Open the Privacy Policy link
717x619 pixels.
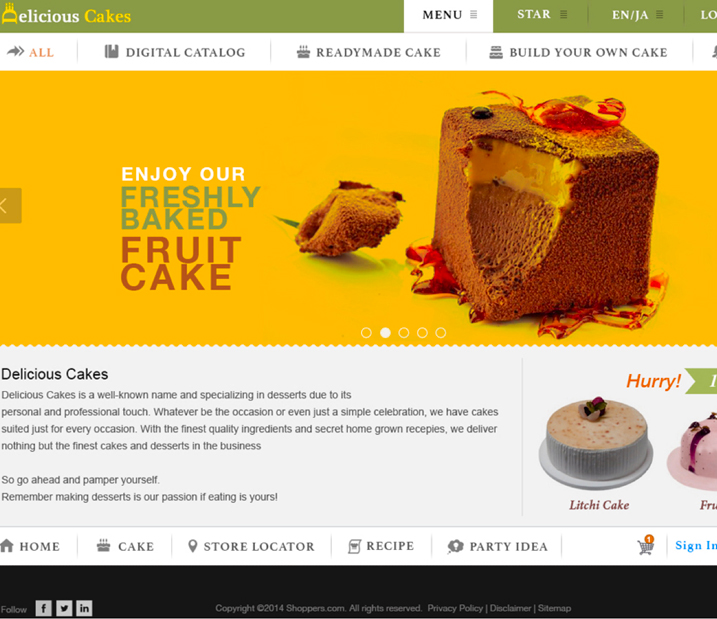[x=455, y=608]
